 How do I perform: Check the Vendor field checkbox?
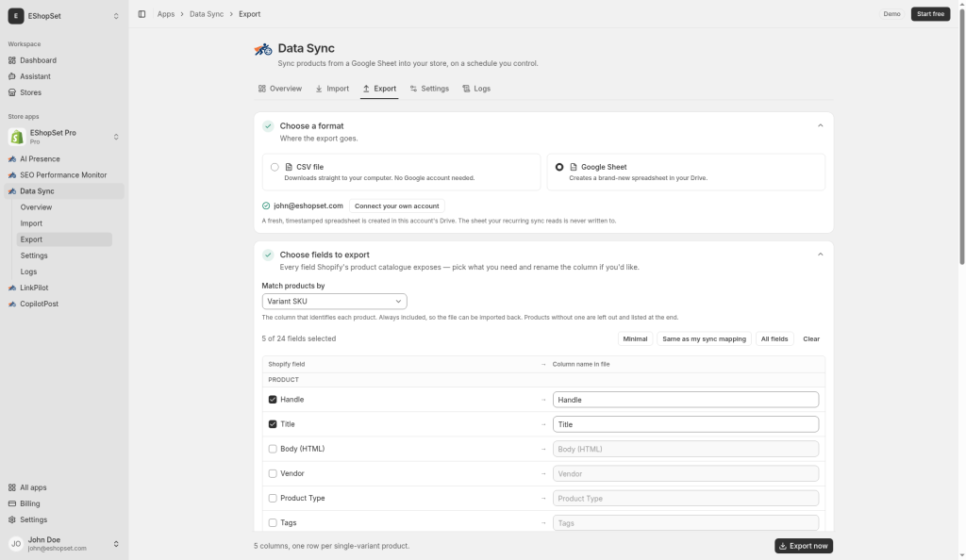pyautogui.click(x=273, y=473)
